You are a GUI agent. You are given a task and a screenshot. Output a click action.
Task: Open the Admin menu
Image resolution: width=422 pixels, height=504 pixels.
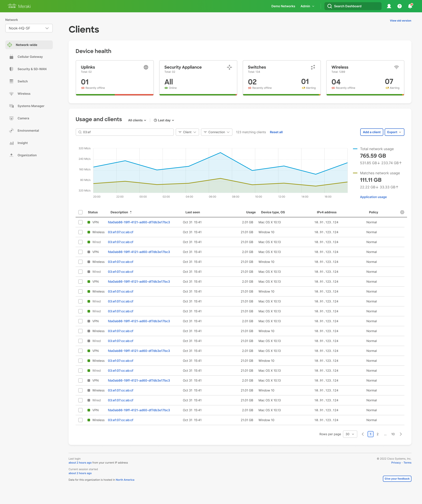click(307, 6)
